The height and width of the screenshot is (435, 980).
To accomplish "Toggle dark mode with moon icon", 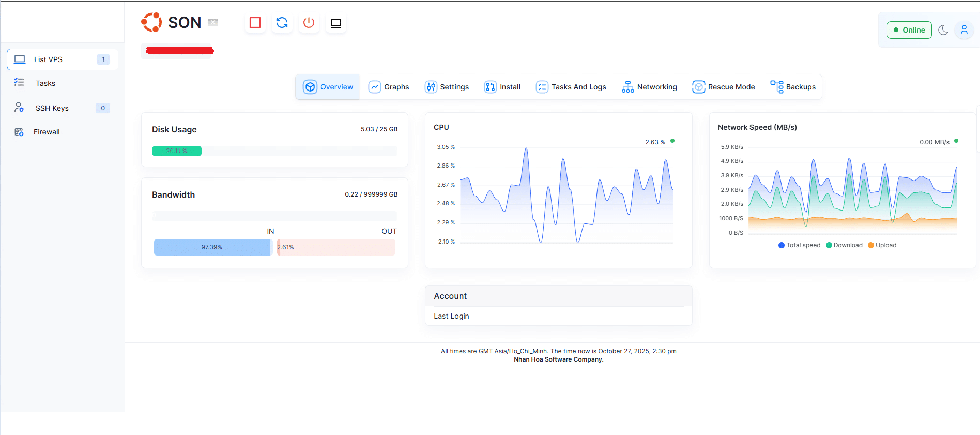I will (943, 30).
